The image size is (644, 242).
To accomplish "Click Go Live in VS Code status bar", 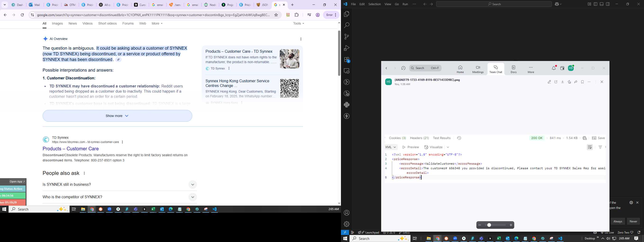I will coord(608,233).
